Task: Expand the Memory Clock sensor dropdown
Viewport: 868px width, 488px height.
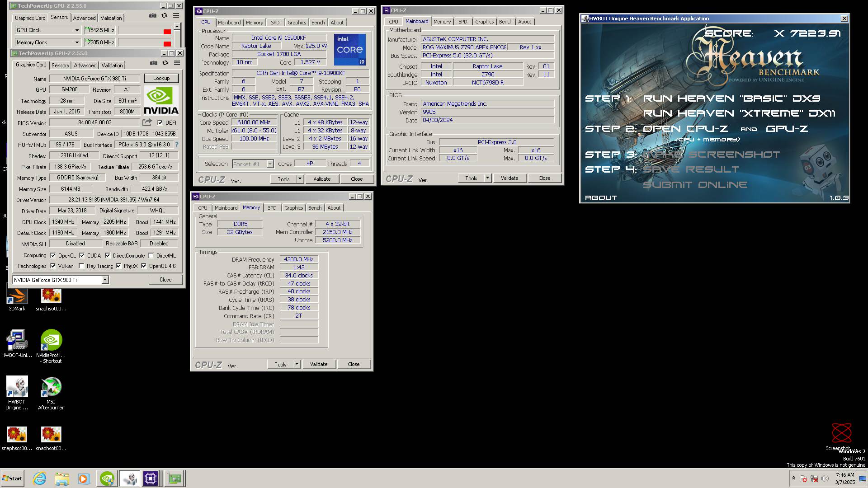Action: click(x=77, y=42)
